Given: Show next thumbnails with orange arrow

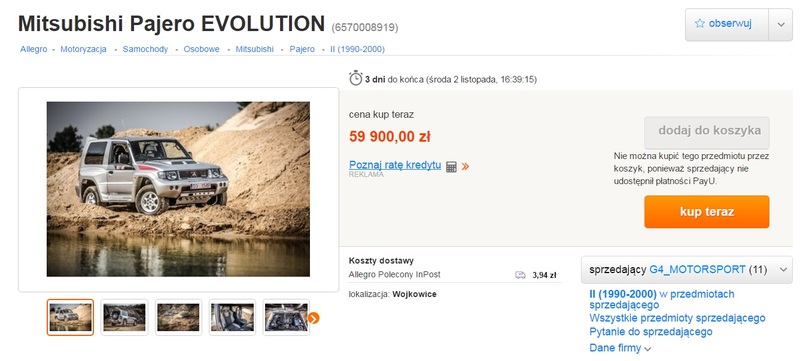Looking at the screenshot, I should (314, 318).
